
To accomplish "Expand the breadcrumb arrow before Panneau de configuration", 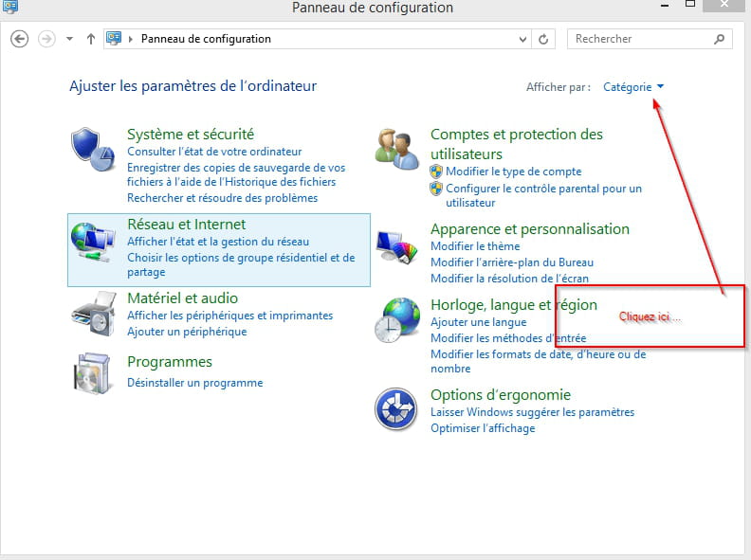I will click(130, 39).
